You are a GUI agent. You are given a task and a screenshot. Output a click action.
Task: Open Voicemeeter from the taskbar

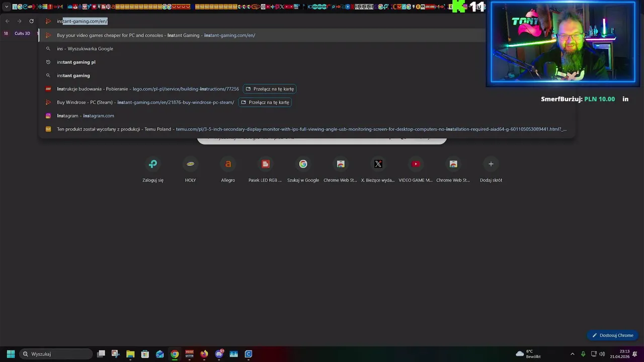(x=190, y=354)
